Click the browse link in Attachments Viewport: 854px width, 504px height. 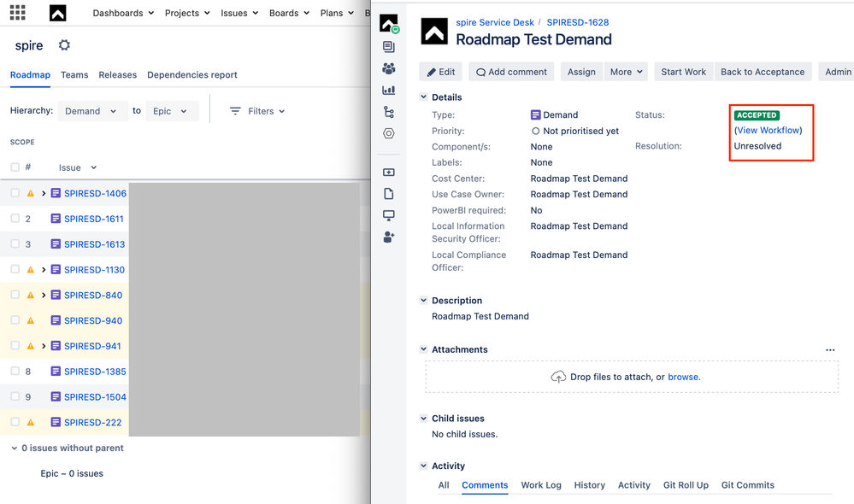(x=684, y=377)
